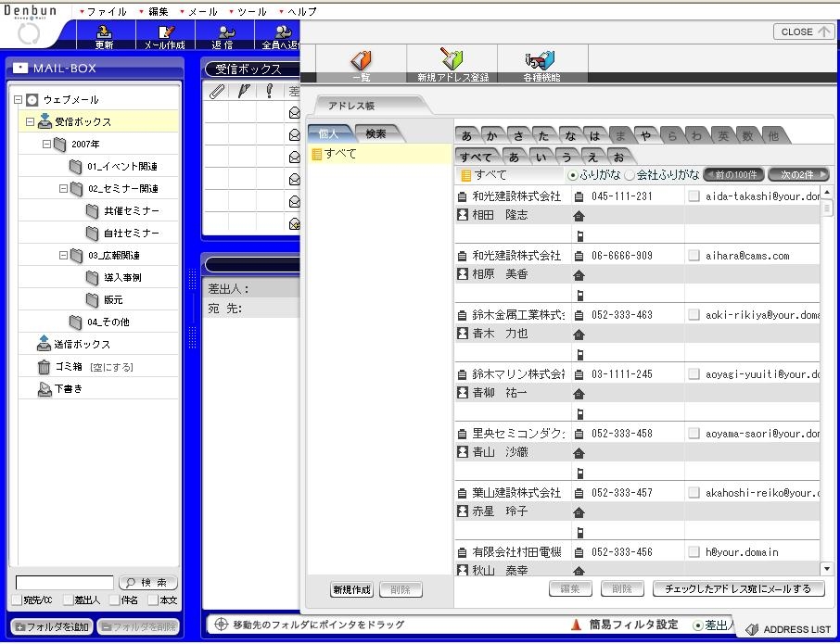Viewport: 840px width, 644px height.
Task: Click the 04_その他 folder icon
Action: pos(75,322)
